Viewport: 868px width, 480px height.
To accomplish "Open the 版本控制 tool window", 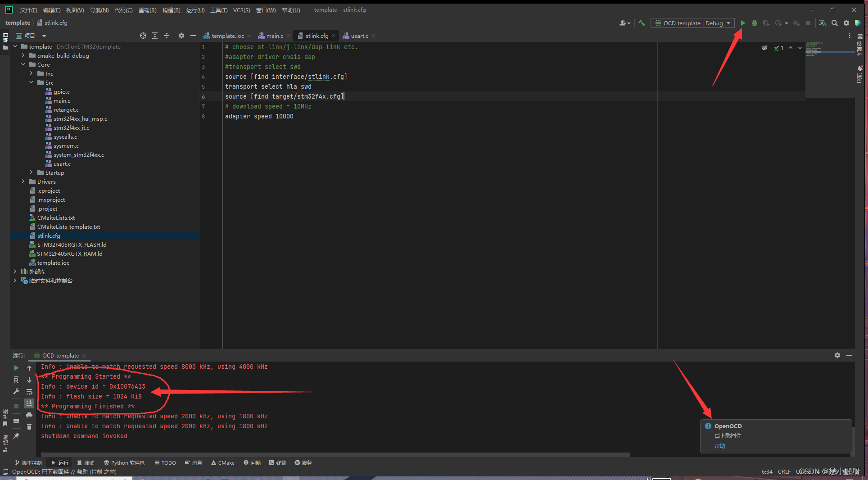I will coord(28,462).
